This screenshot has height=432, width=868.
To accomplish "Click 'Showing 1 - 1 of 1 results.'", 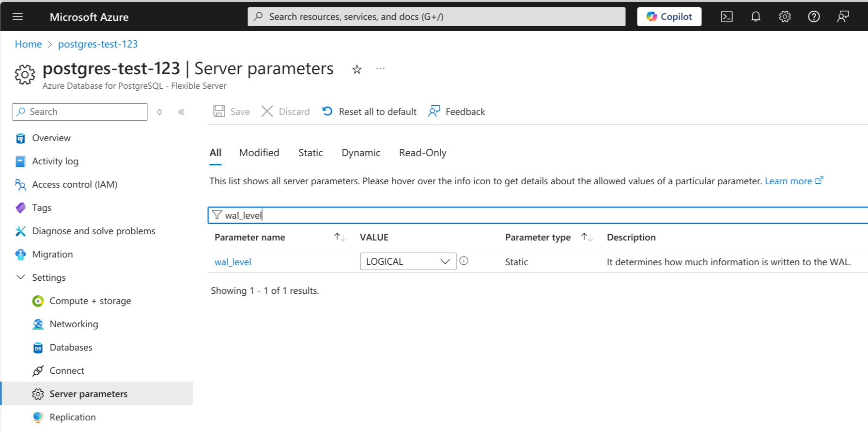I will tap(265, 290).
